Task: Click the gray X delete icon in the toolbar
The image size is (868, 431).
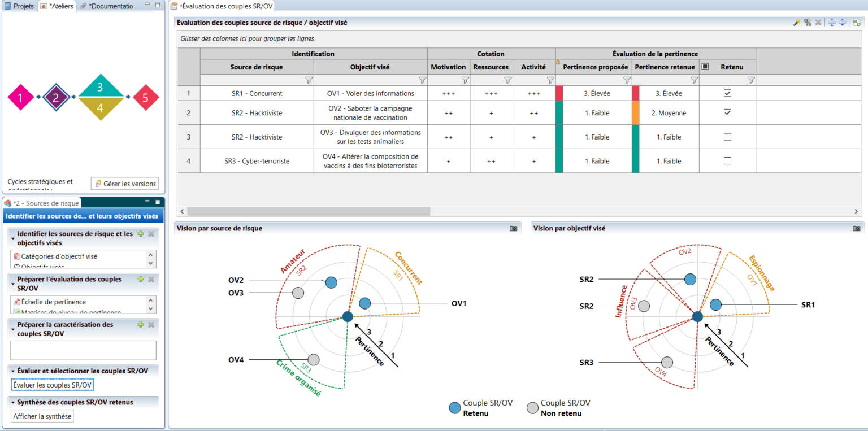Action: (818, 22)
